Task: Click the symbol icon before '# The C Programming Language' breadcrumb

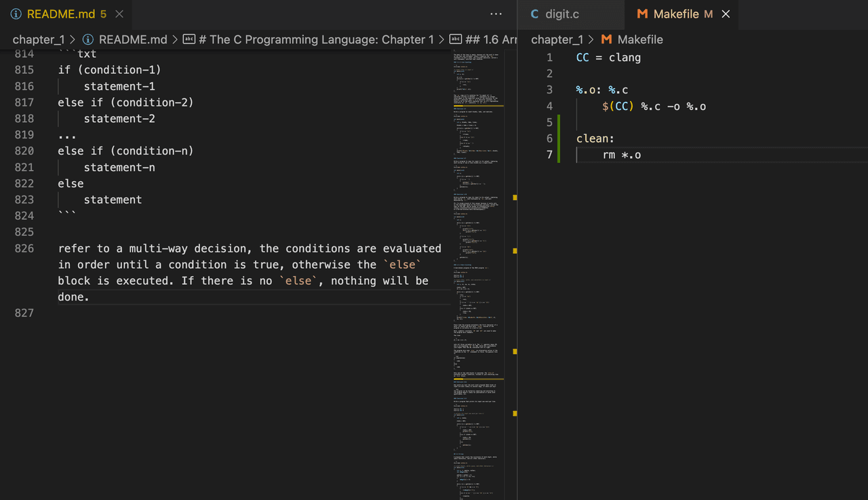Action: click(189, 39)
